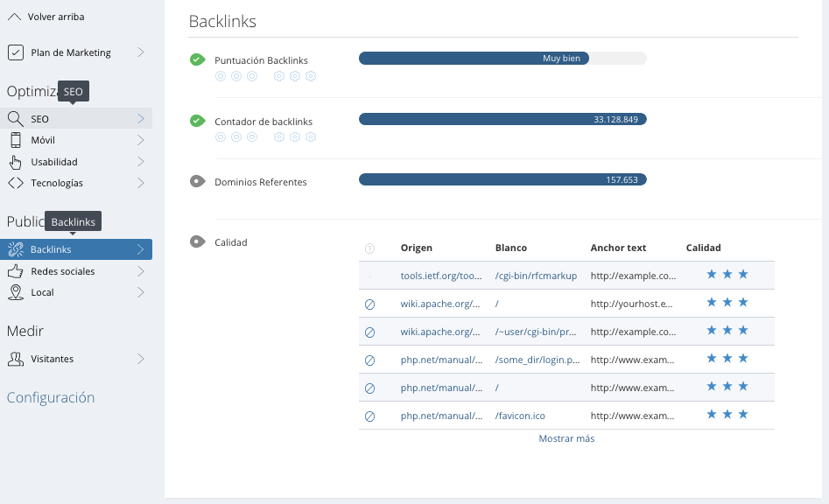Click the gray status circle beside Dominios Referentes
The image size is (829, 504).
[x=197, y=181]
